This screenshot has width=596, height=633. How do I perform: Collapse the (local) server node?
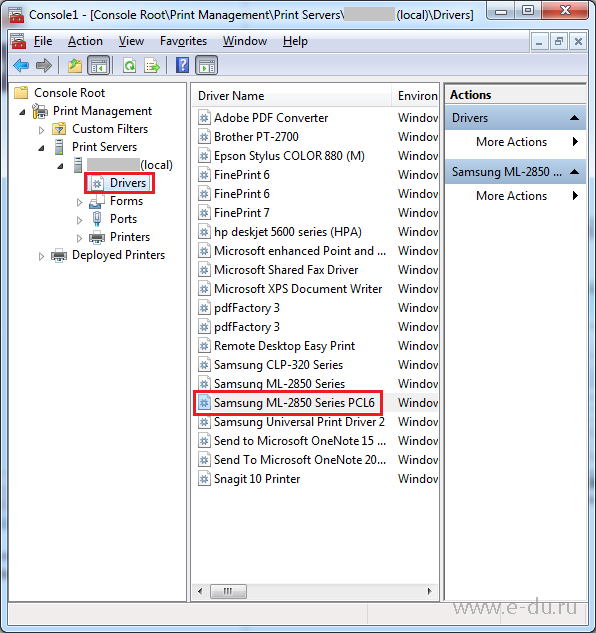tap(61, 166)
